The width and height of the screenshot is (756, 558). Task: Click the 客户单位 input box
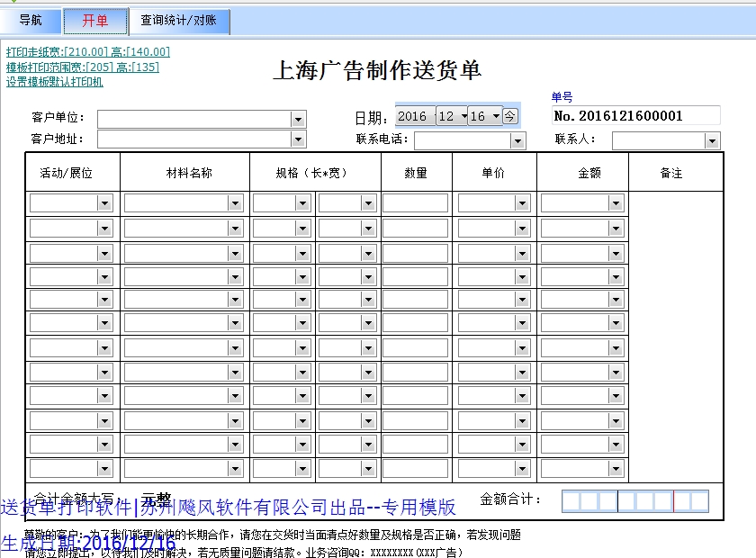pyautogui.click(x=194, y=119)
